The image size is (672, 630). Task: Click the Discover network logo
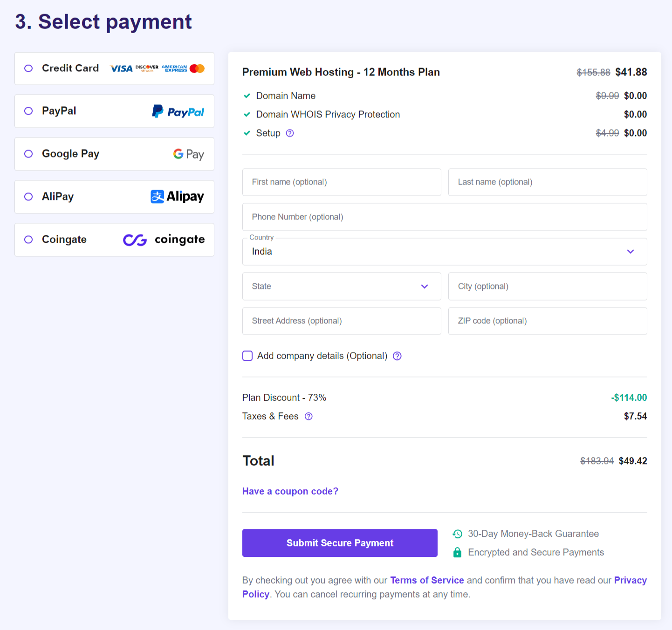147,68
